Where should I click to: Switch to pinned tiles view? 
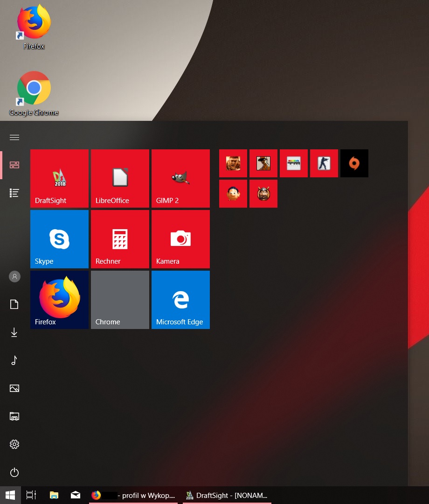[x=14, y=165]
